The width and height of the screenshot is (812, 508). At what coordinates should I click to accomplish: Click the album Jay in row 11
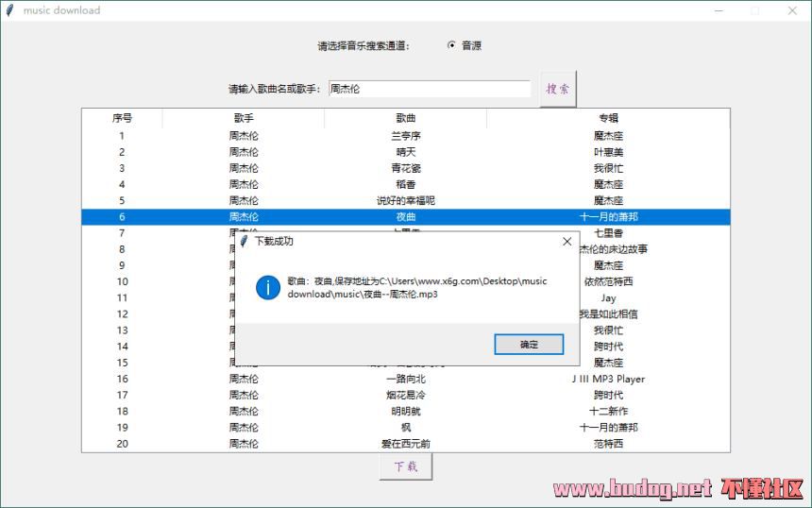click(608, 297)
